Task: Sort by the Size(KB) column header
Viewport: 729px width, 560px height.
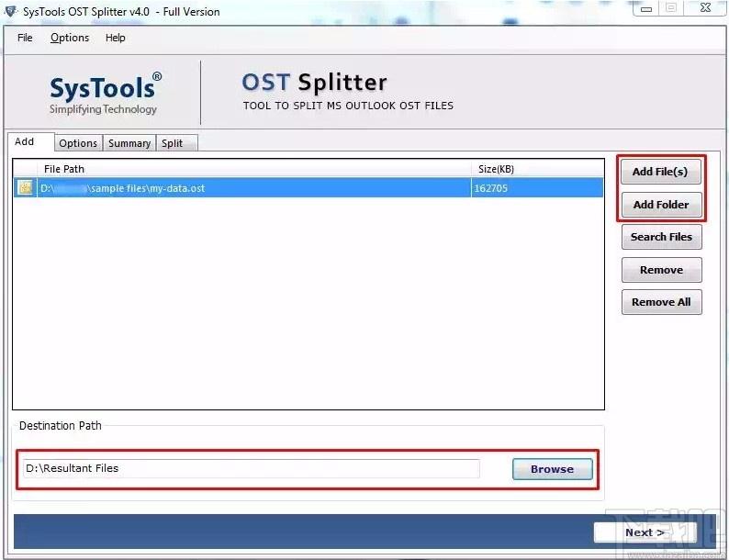Action: click(x=537, y=169)
